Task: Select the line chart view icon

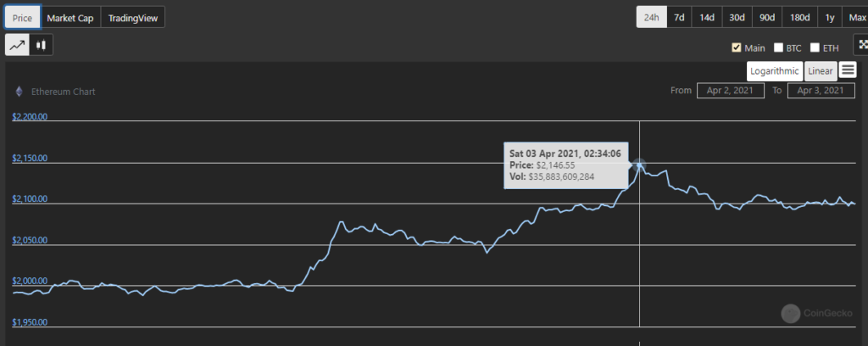Action: [x=17, y=44]
